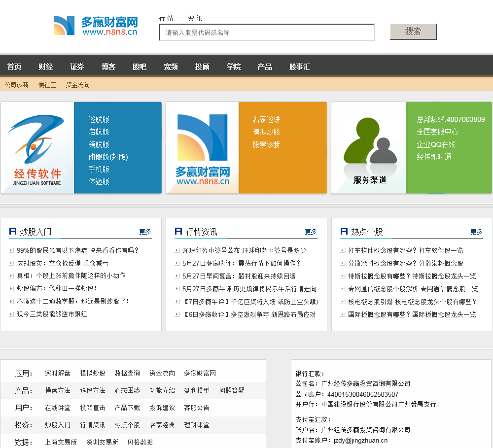The image size is (493, 448).
Task: Open 模拟炒股 in the orange card
Action: tap(266, 132)
